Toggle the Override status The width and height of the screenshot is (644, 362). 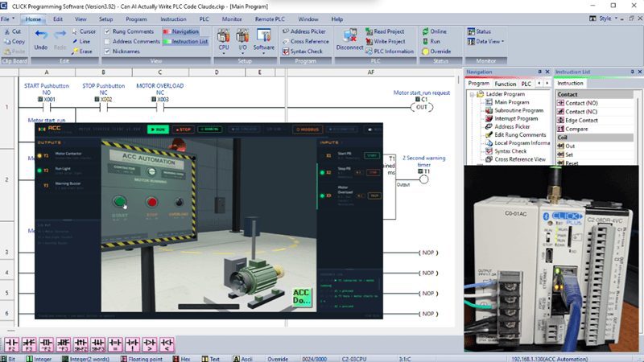click(436, 51)
